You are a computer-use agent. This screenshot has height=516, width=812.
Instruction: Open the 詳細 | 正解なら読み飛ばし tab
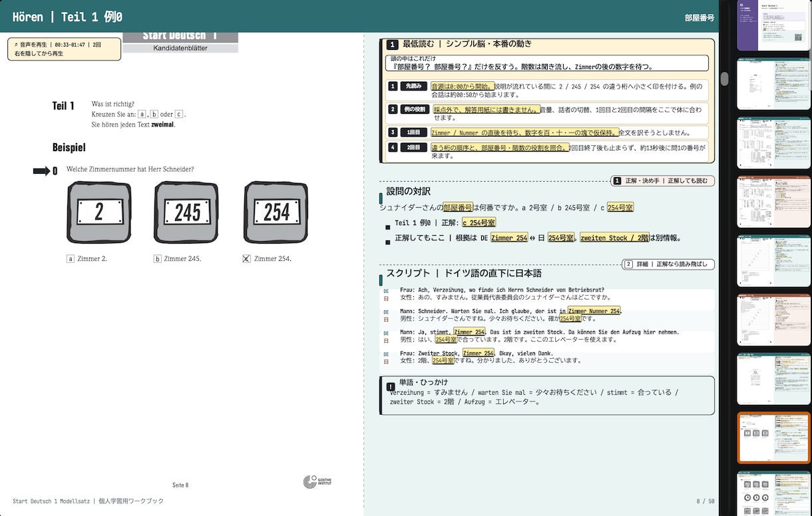point(668,264)
